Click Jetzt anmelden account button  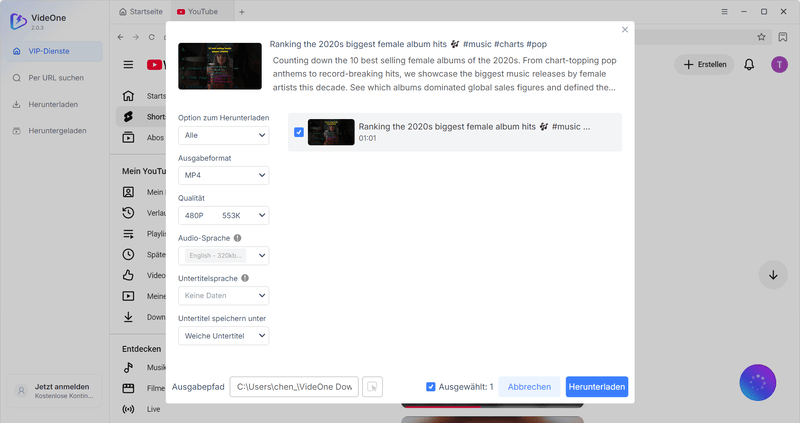55,391
